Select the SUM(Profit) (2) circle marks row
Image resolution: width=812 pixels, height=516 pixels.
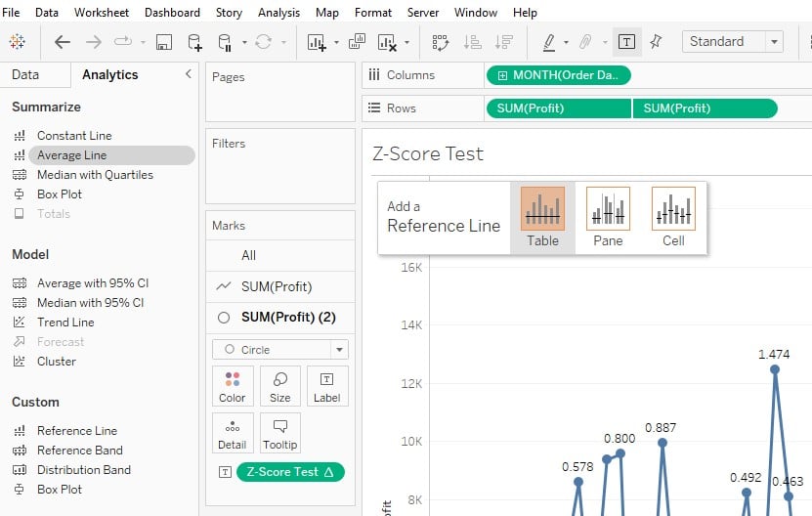click(280, 318)
